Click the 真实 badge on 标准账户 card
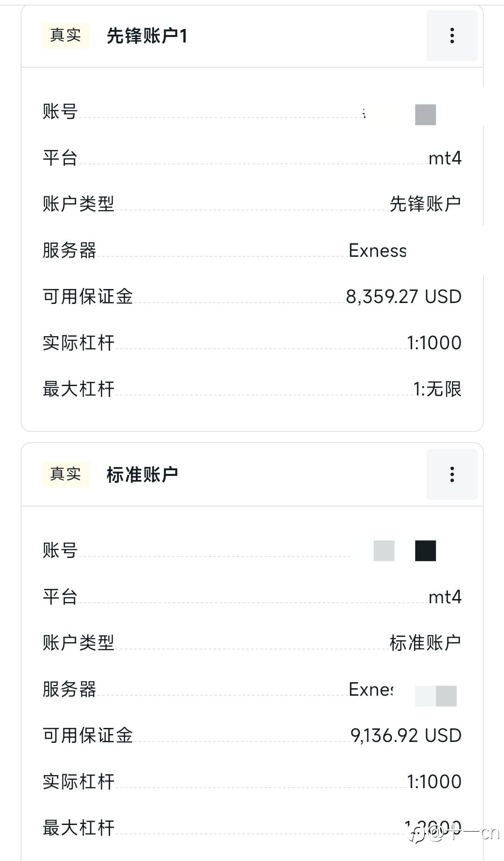Viewport: 504px width, 861px height. pos(65,474)
